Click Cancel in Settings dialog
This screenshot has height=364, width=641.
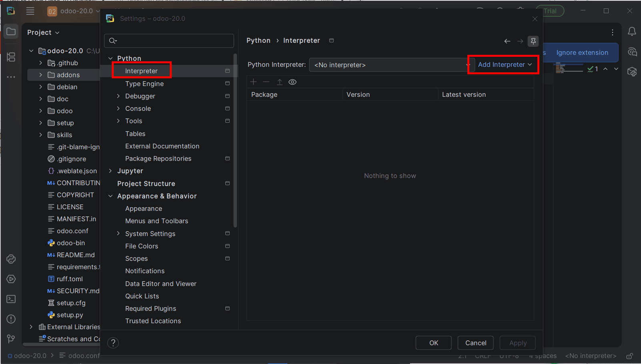pyautogui.click(x=476, y=343)
